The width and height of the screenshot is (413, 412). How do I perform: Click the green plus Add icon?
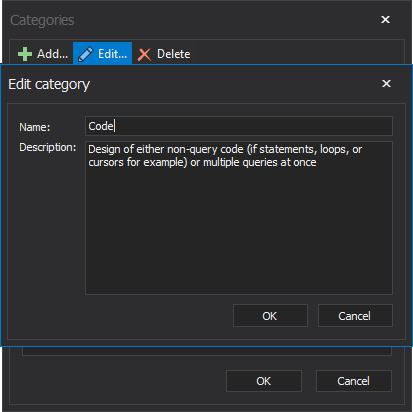tap(25, 54)
